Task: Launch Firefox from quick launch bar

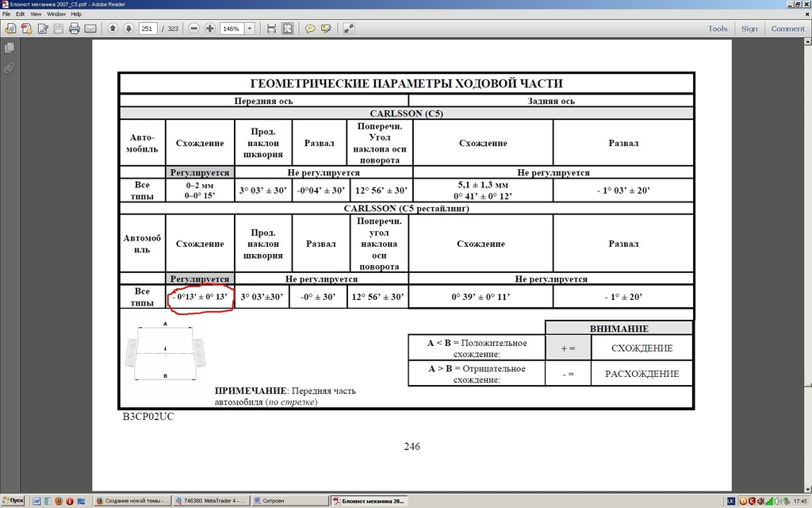Action: 59,502
